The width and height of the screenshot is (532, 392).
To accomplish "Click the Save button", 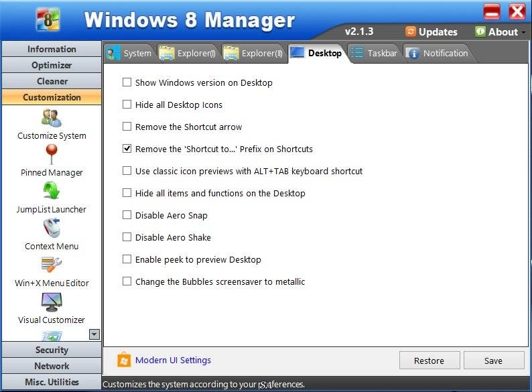I will [494, 361].
